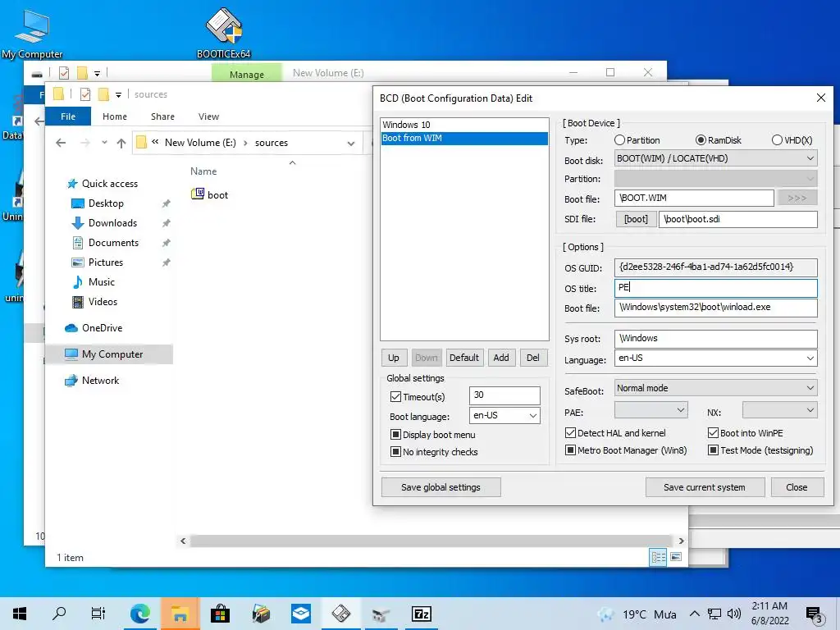
Task: Go up one folder level in Explorer
Action: click(121, 143)
